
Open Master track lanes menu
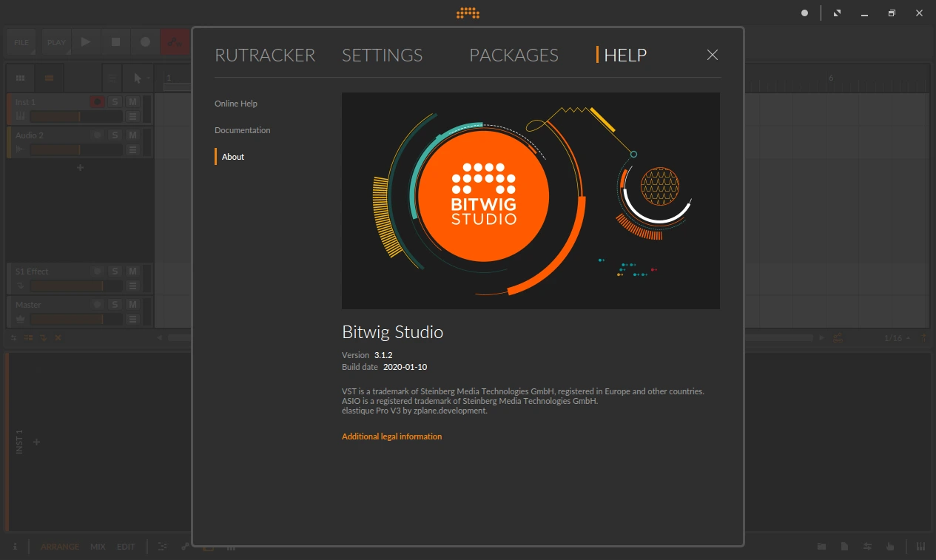(132, 319)
